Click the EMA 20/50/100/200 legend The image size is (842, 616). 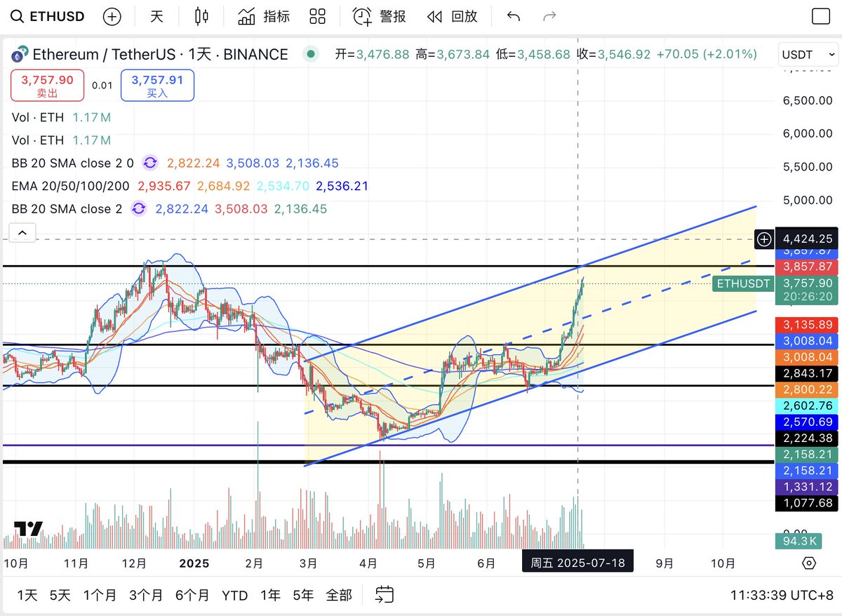pos(72,186)
